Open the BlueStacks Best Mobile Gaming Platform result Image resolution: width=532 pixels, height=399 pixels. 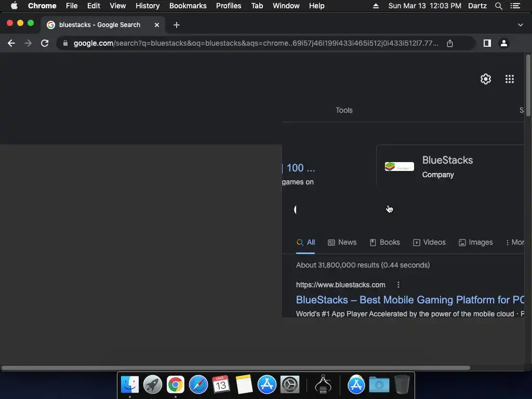point(410,300)
